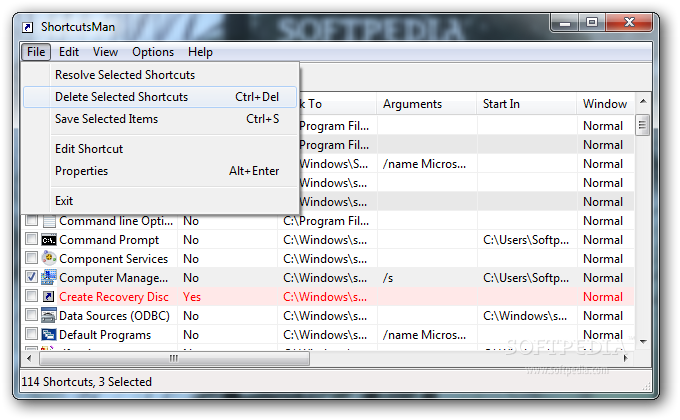Click the Command Prompt console icon
The width and height of the screenshot is (680, 420).
[x=49, y=240]
